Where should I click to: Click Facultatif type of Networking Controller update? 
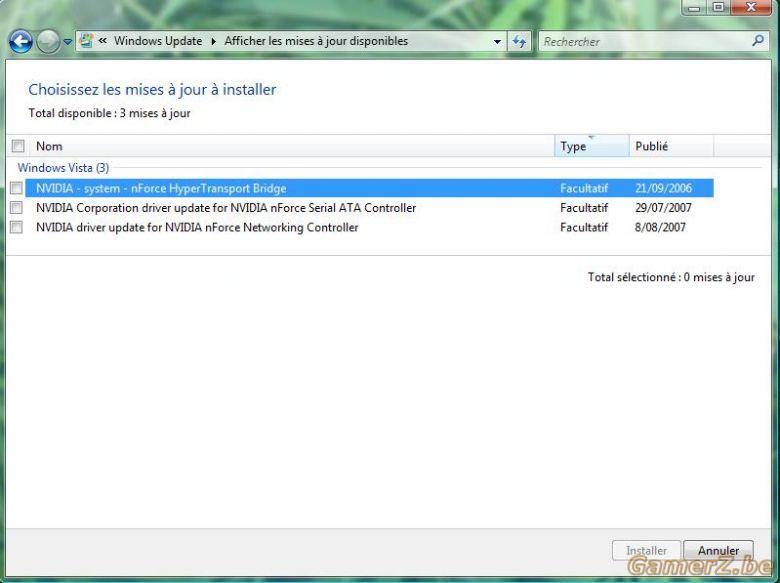(x=584, y=227)
